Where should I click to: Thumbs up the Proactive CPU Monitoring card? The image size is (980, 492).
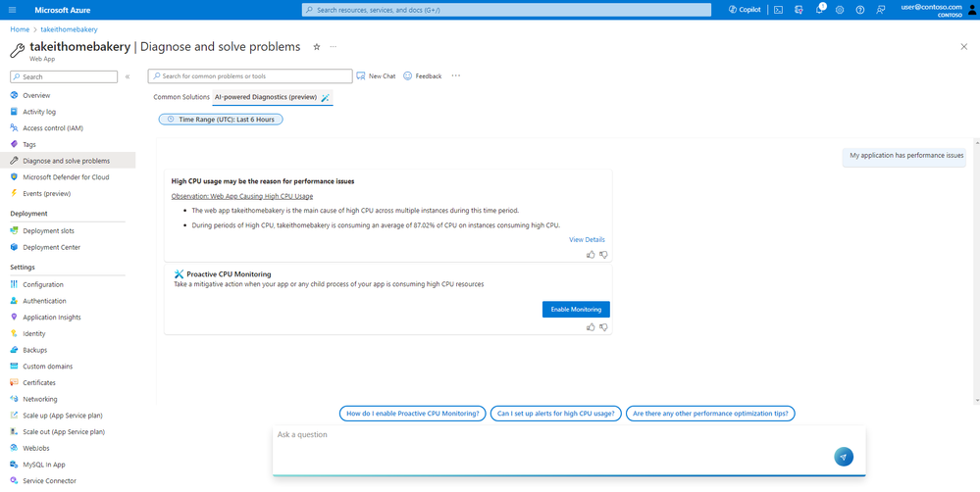[x=591, y=327]
